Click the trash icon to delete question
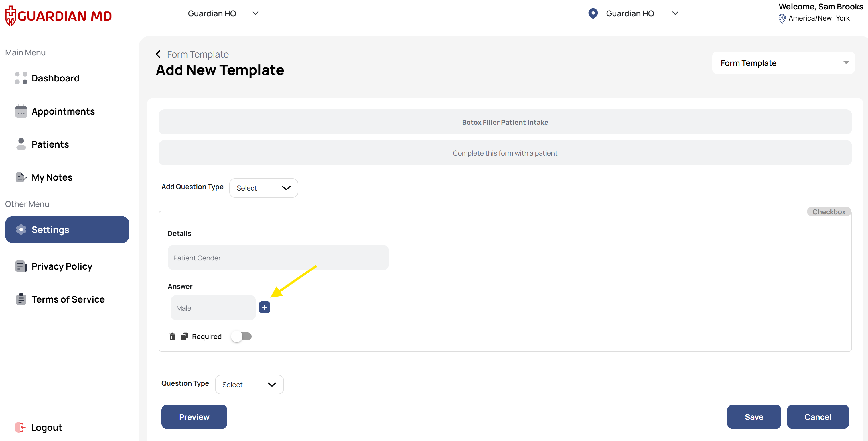Screen dimensions: 868x441 pos(172,336)
